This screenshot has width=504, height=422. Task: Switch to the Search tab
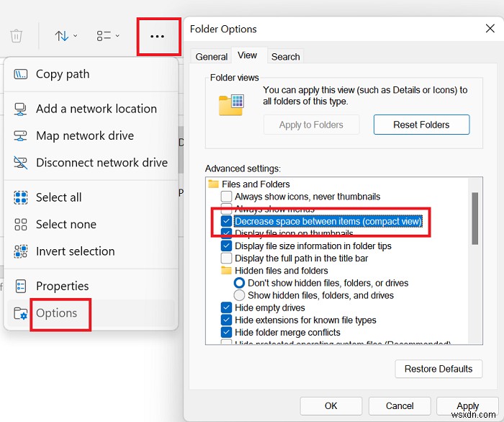(285, 57)
